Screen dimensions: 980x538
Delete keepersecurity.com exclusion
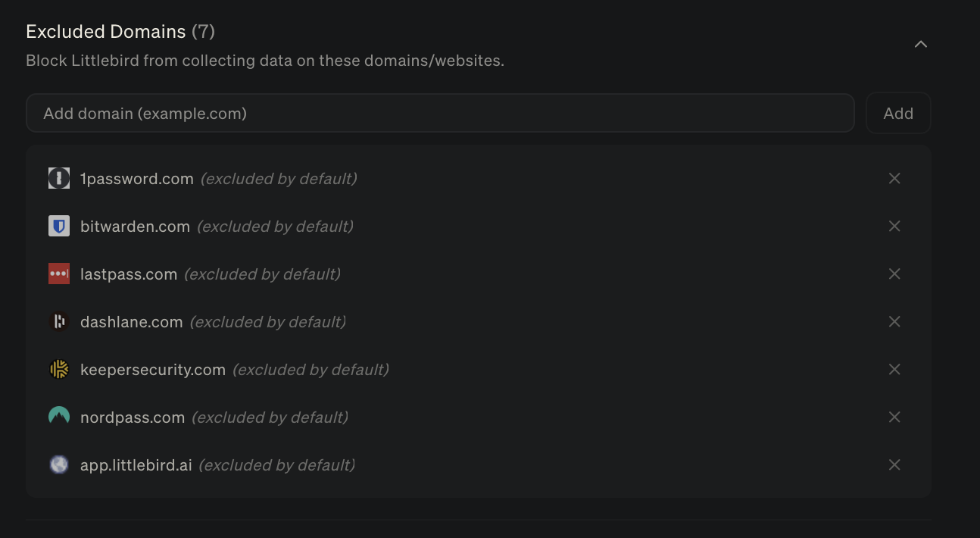coord(894,370)
